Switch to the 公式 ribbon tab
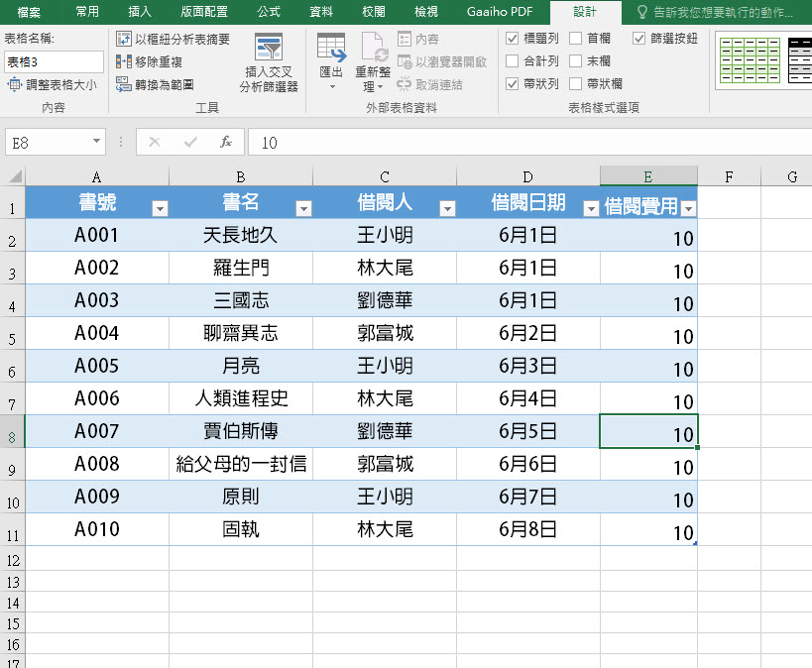812x668 pixels. [x=268, y=12]
